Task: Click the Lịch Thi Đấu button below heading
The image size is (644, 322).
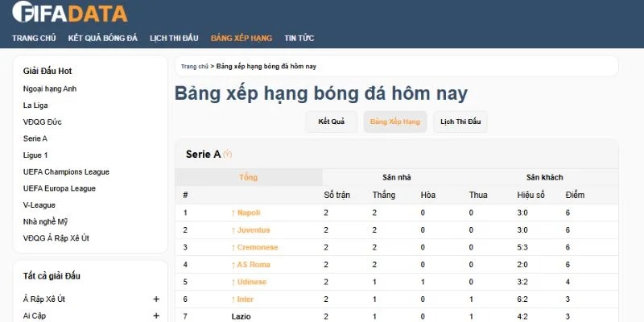Action: pyautogui.click(x=460, y=122)
